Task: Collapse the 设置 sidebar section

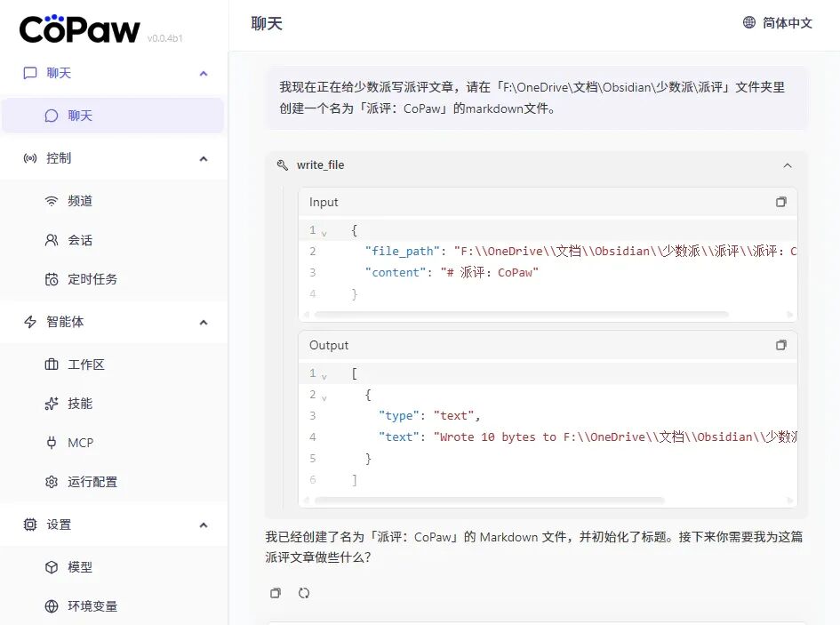Action: point(204,525)
